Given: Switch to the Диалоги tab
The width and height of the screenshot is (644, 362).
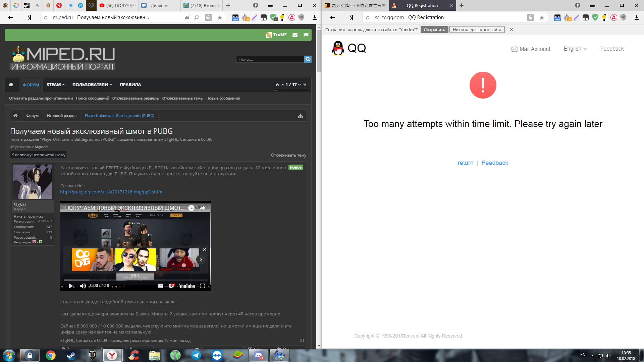Looking at the screenshot, I should [159, 5].
